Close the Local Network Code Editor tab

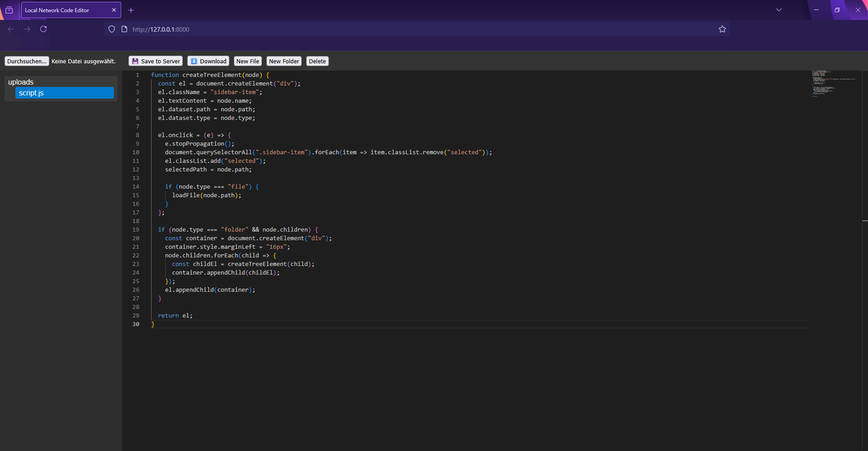(114, 10)
